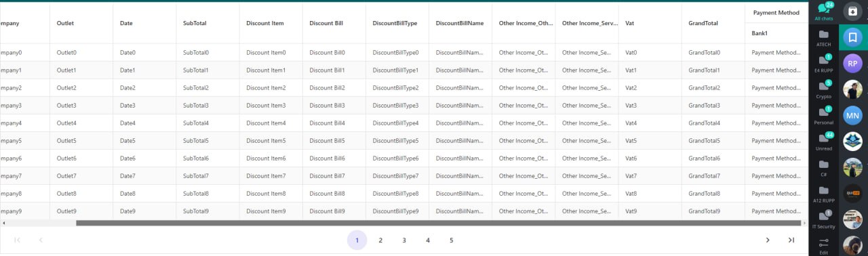Sort by the Date column header
The width and height of the screenshot is (868, 256).
click(x=144, y=23)
